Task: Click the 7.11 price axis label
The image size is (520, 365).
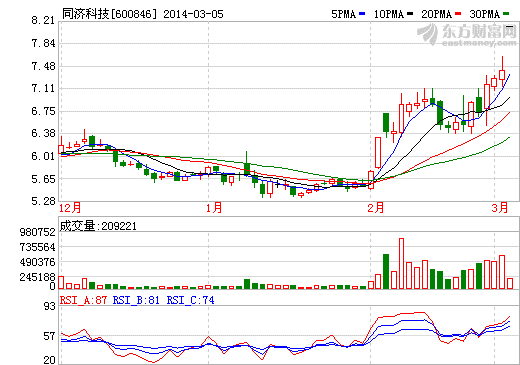Action: pyautogui.click(x=43, y=89)
